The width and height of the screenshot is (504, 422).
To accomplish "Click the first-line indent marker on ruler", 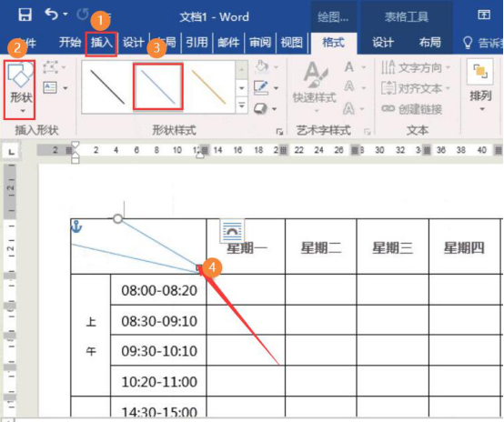I will coord(75,145).
